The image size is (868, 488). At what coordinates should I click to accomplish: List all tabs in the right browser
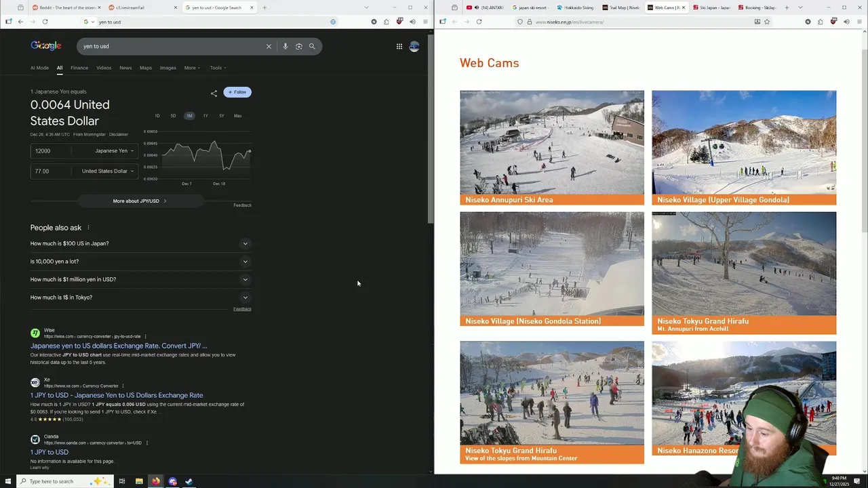point(800,7)
